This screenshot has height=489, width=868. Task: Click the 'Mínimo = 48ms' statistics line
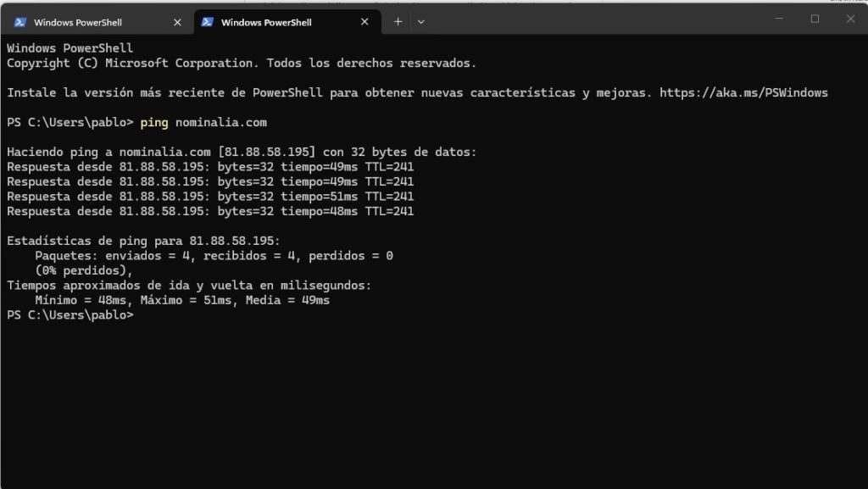[182, 300]
